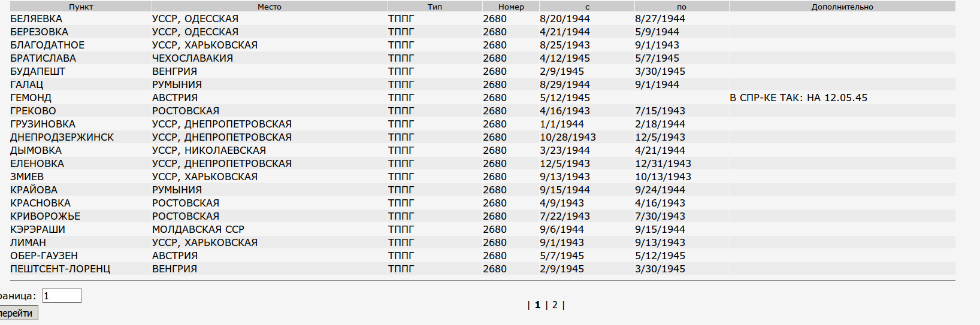The height and width of the screenshot is (325, 980).
Task: Click the КРАЙОВА row name
Action: click(x=34, y=190)
